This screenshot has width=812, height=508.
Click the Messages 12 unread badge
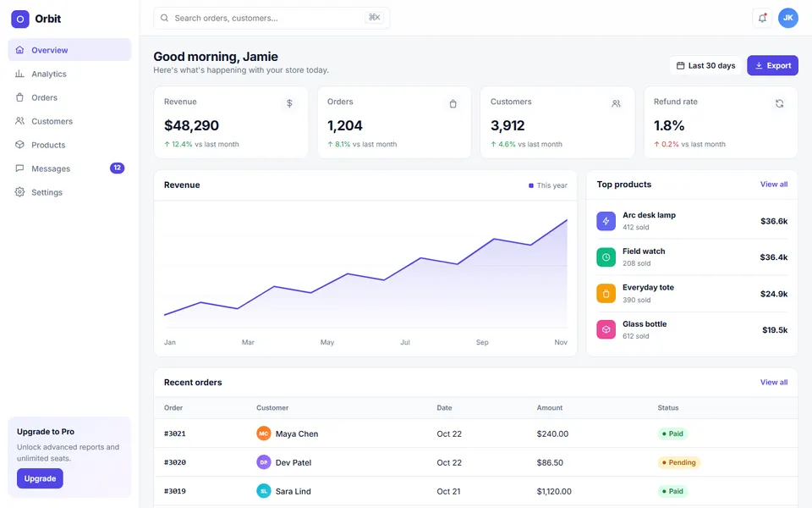point(117,168)
